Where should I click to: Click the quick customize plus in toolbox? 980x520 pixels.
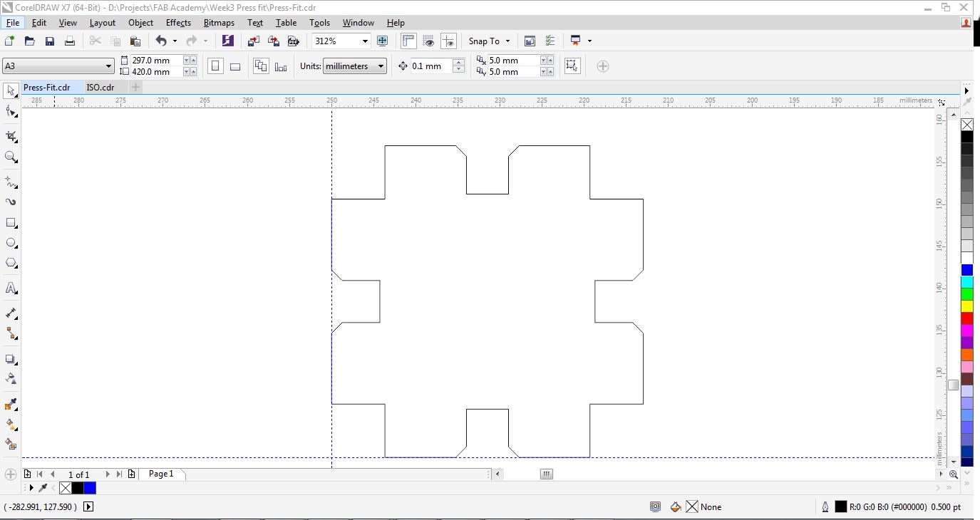[11, 474]
